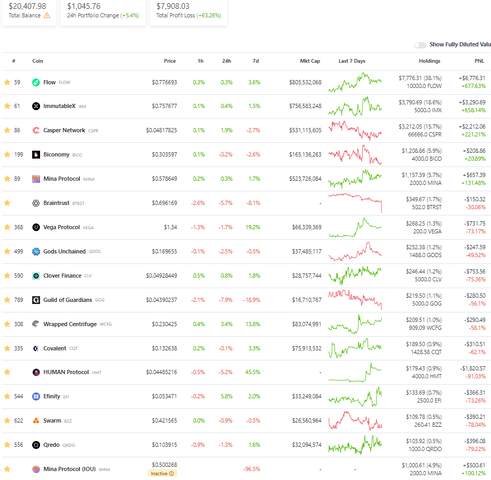Click the Casper Network logo icon
Image resolution: width=491 pixels, height=480 pixels.
(36, 130)
